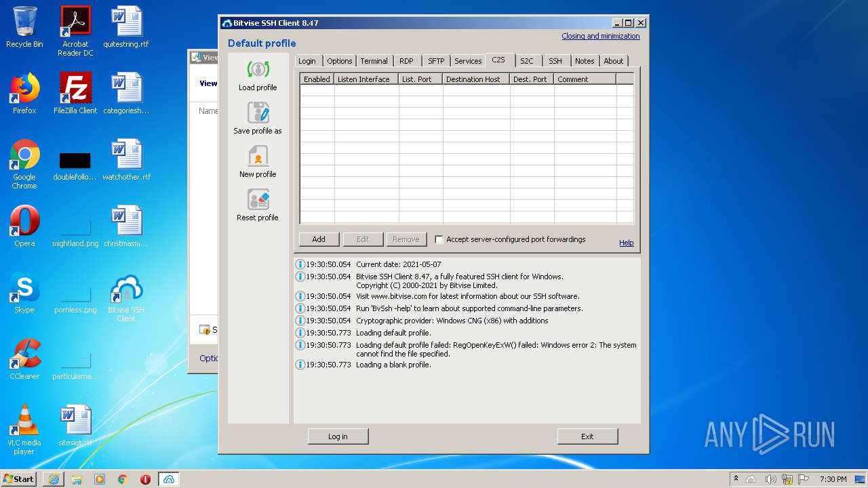Open Acrobat Reader DC desktop shortcut
The image size is (868, 488).
[x=75, y=31]
